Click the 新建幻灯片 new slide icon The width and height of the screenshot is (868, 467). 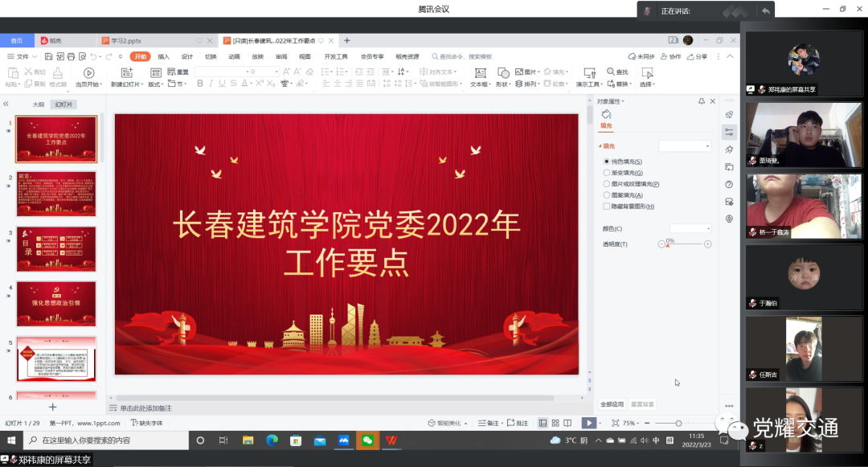tap(125, 72)
